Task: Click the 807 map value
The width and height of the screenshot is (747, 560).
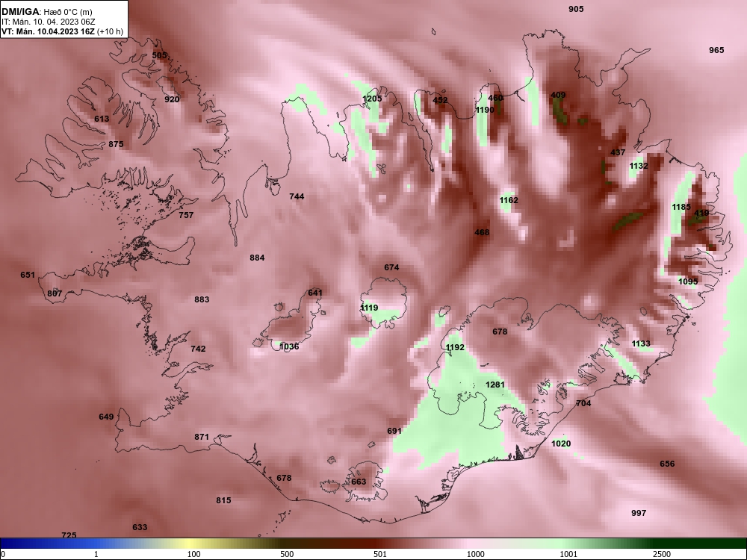Action: point(55,293)
